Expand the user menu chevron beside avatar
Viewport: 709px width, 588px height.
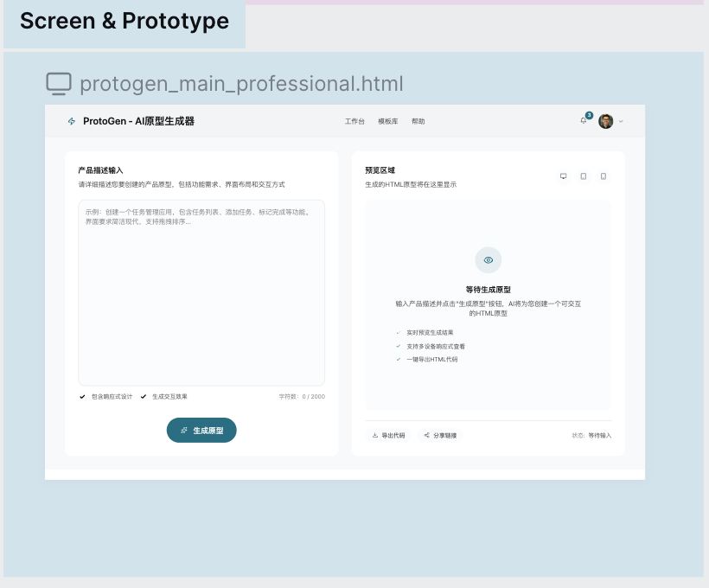coord(621,122)
